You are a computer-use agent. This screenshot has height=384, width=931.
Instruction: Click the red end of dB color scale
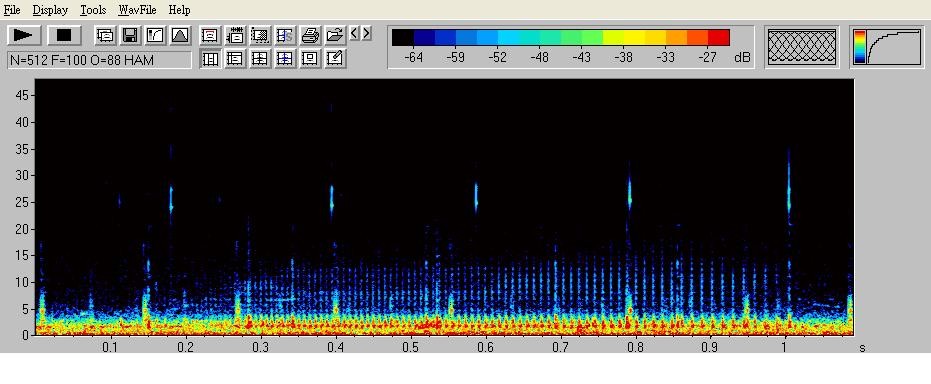click(x=718, y=37)
